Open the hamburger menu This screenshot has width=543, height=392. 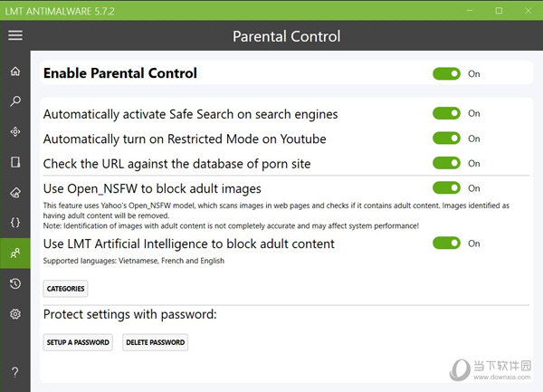coord(15,35)
